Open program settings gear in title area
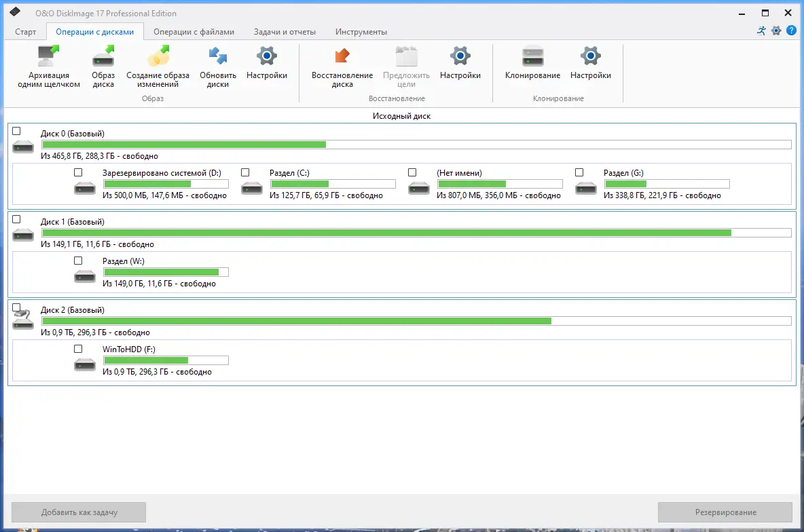 [x=776, y=31]
